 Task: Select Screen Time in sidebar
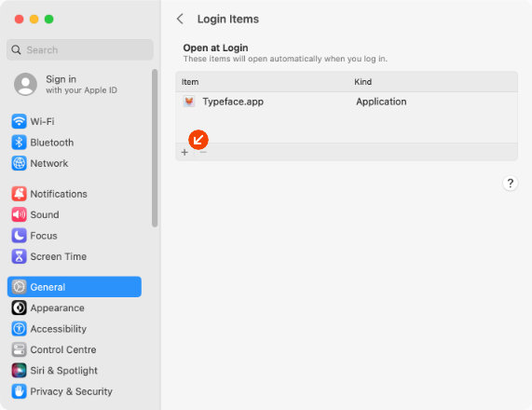pyautogui.click(x=59, y=256)
